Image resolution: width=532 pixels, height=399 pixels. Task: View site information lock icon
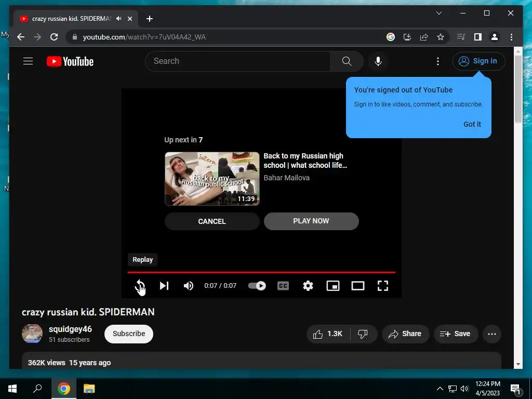point(75,37)
